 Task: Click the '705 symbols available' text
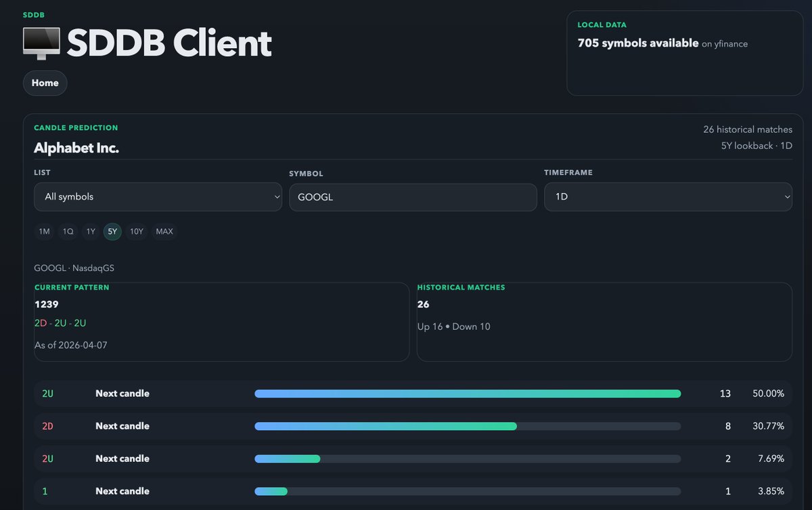tap(638, 43)
